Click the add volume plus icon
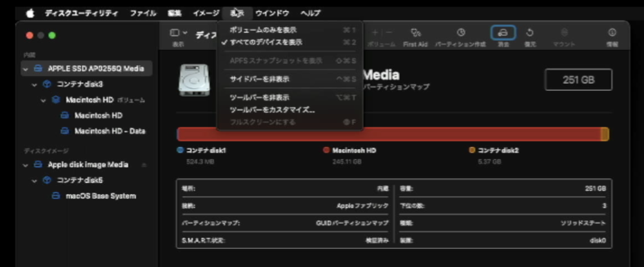The width and height of the screenshot is (644, 267). tap(375, 32)
